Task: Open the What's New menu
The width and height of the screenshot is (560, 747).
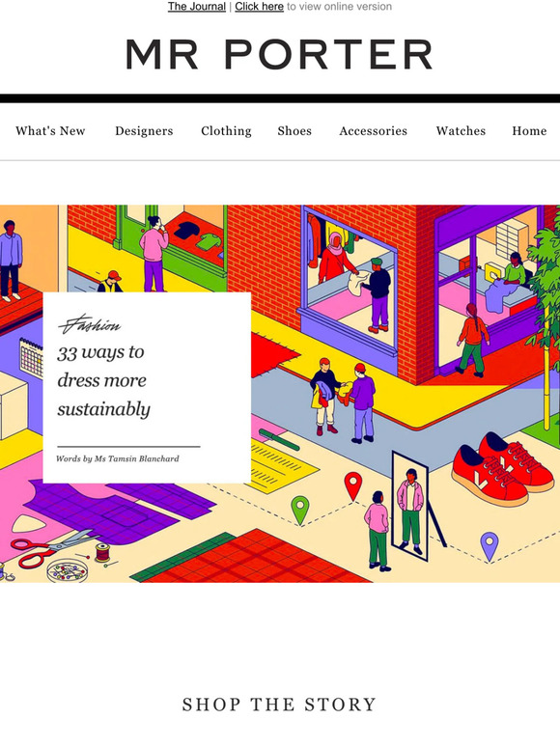Action: click(50, 131)
